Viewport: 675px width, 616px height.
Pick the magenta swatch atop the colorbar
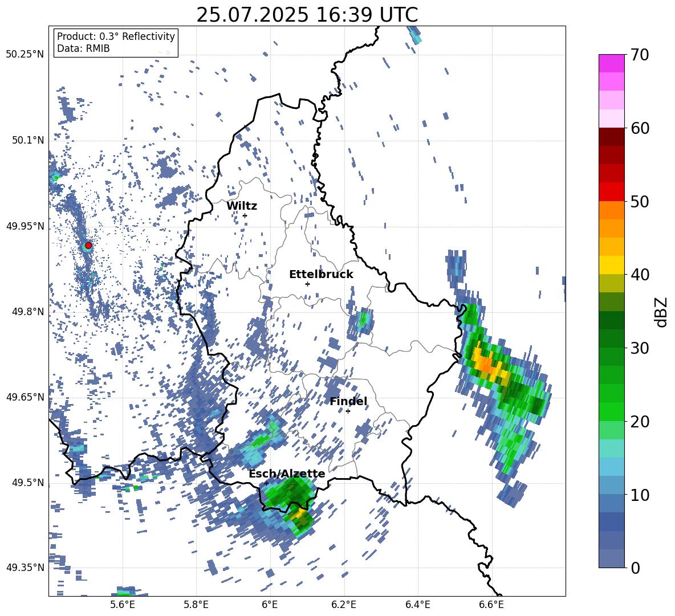611,63
